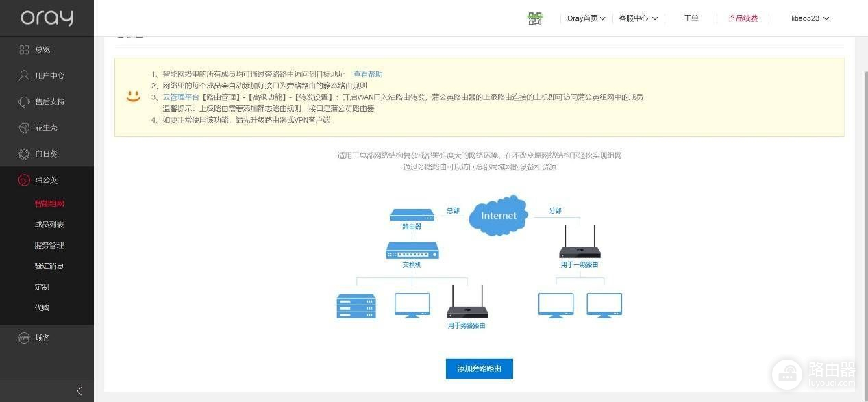Click the QR code icon in header

pos(535,18)
